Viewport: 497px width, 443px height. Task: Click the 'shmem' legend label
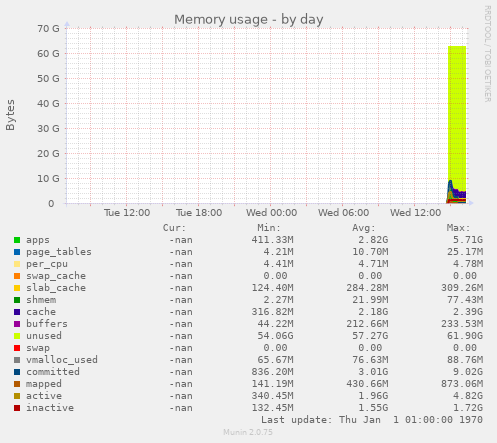pyautogui.click(x=41, y=300)
